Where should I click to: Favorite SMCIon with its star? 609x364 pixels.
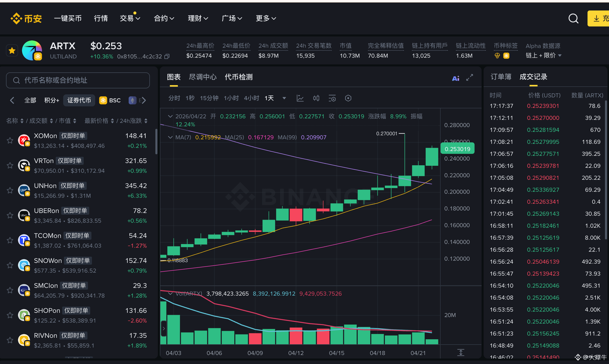[x=10, y=290]
